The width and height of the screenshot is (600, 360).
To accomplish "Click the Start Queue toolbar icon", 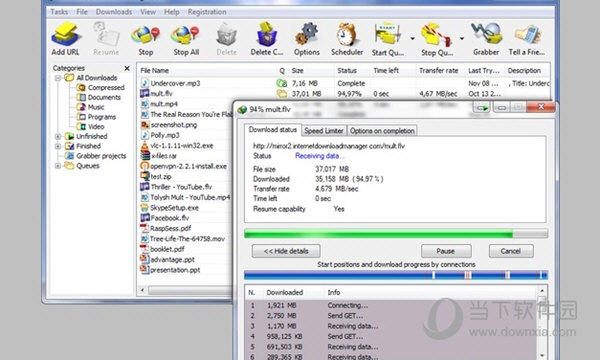I will tap(388, 34).
